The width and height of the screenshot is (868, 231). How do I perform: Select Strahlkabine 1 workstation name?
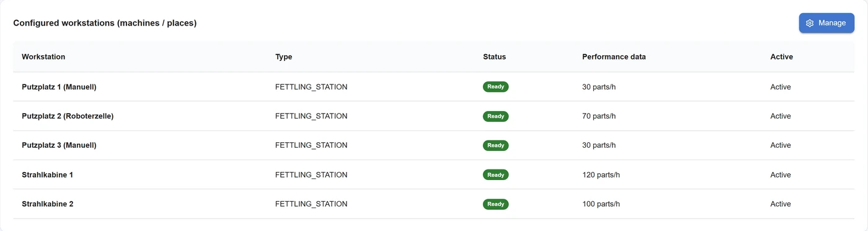(47, 175)
